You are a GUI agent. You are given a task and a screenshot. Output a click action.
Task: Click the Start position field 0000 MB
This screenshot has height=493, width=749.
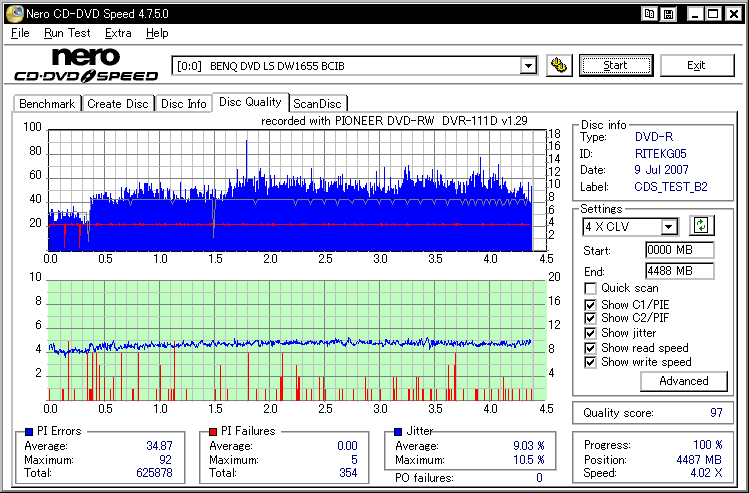click(x=680, y=250)
